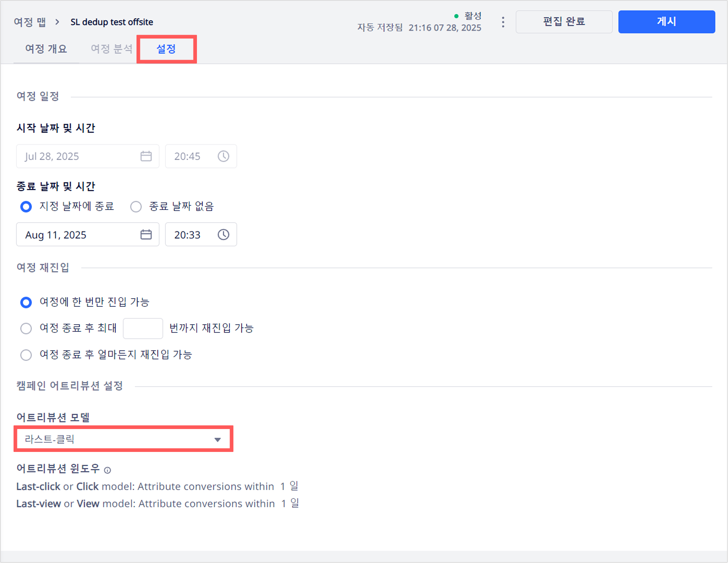Click the SL dedup test offsite title
Viewport: 728px width, 563px height.
[x=112, y=22]
